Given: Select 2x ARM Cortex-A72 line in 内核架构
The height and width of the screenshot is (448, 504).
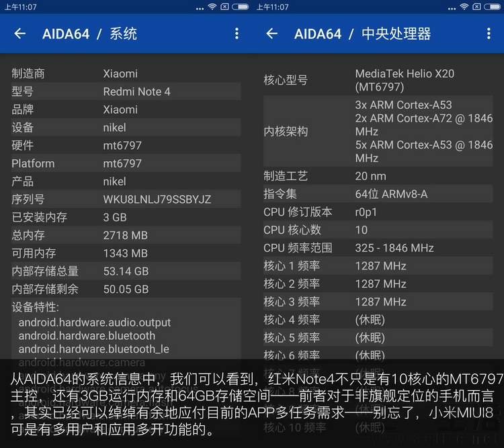Looking at the screenshot, I should pyautogui.click(x=423, y=125).
